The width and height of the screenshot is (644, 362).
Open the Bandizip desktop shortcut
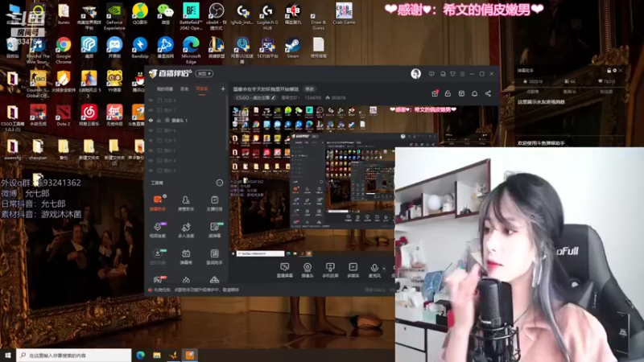tap(139, 47)
